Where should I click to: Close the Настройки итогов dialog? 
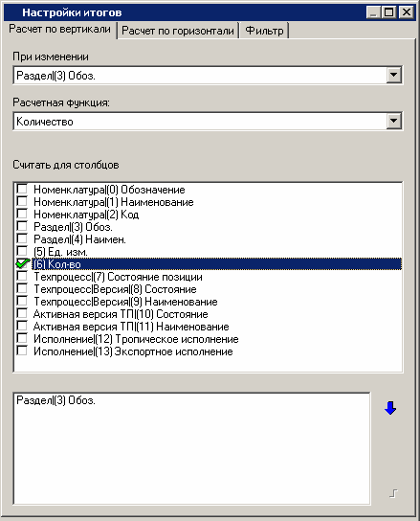[x=406, y=12]
